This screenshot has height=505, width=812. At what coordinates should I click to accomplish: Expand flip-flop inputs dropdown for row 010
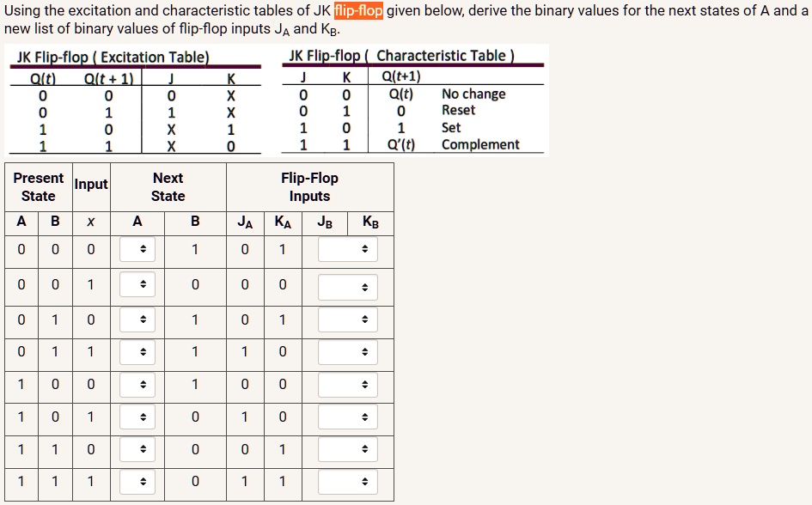pyautogui.click(x=348, y=319)
